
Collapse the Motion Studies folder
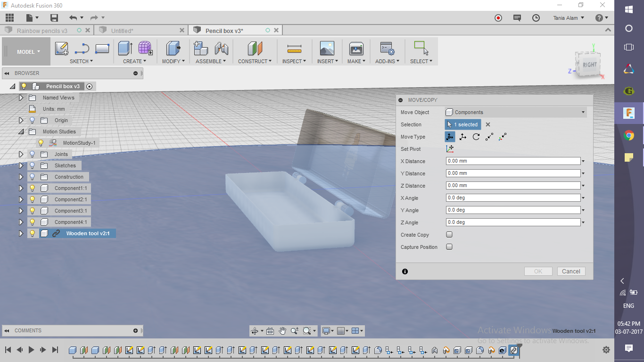click(21, 132)
